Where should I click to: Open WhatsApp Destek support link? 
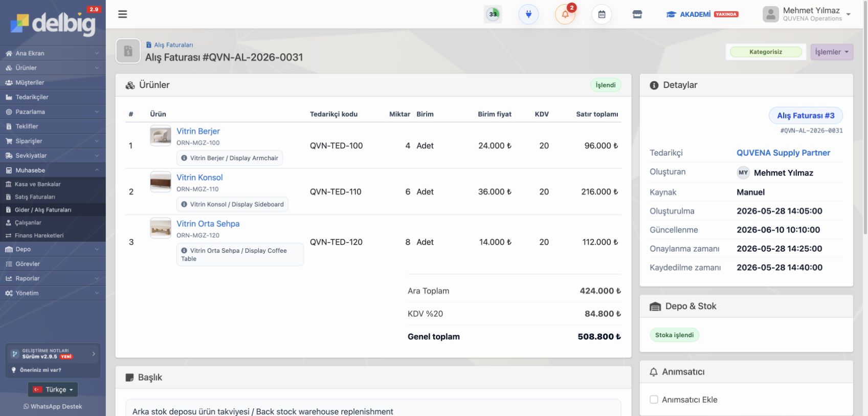click(x=53, y=406)
